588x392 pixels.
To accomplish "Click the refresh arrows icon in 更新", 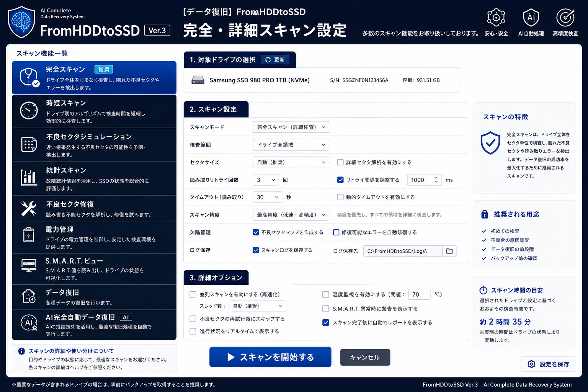I will point(268,60).
